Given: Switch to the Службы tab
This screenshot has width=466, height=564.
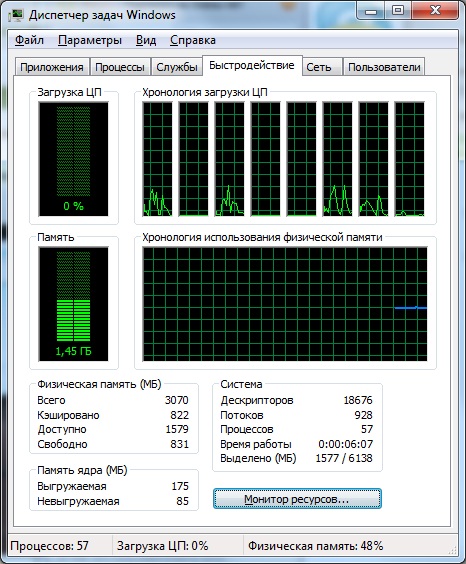Looking at the screenshot, I should [177, 67].
